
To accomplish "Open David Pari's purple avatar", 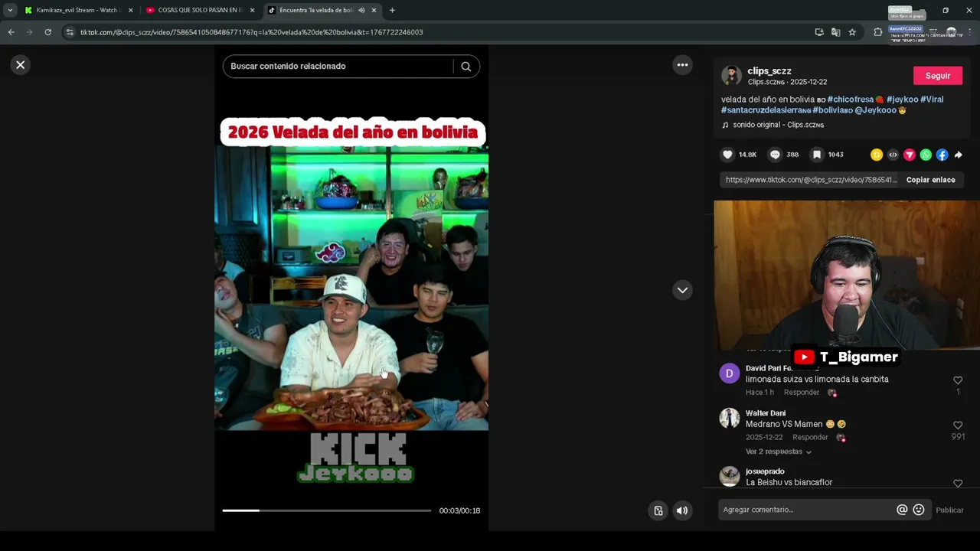I will click(730, 373).
